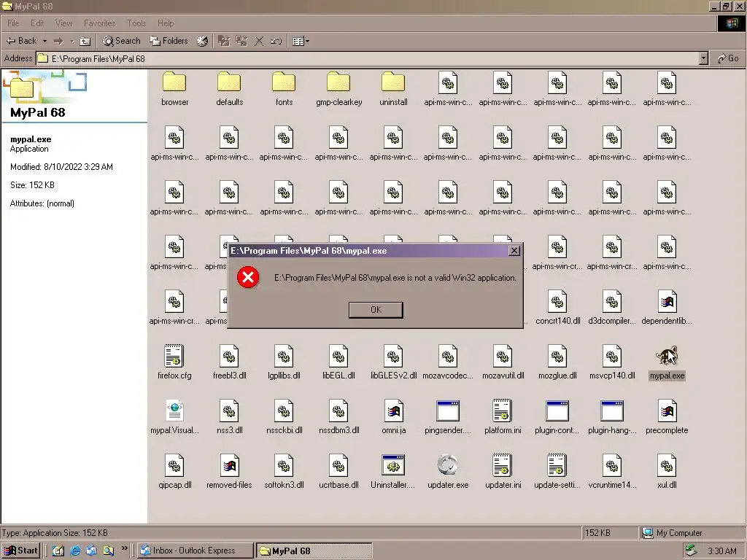Click the Search toolbar button
747x560 pixels.
coord(122,41)
